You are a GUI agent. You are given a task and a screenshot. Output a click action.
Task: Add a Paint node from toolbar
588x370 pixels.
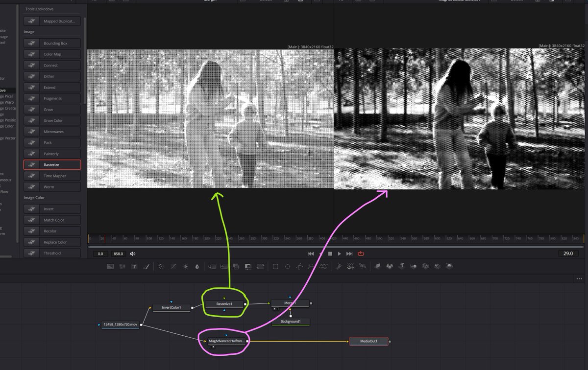click(x=147, y=266)
